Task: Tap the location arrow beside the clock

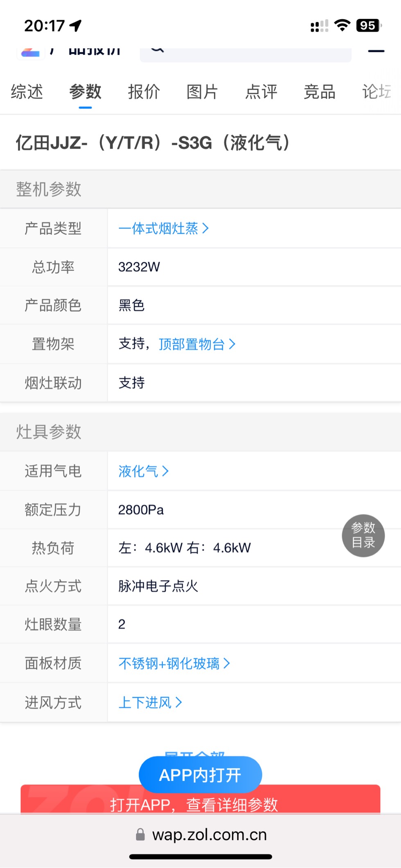Action: pyautogui.click(x=76, y=26)
